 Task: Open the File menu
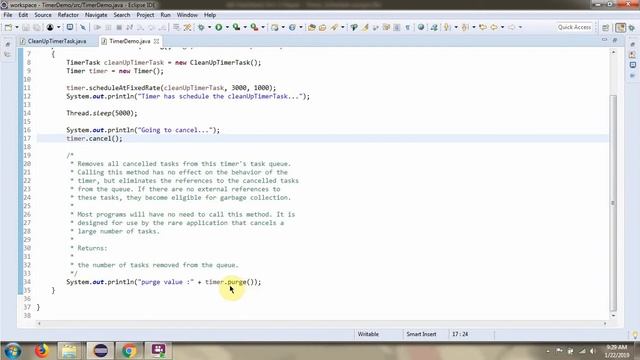(x=8, y=15)
